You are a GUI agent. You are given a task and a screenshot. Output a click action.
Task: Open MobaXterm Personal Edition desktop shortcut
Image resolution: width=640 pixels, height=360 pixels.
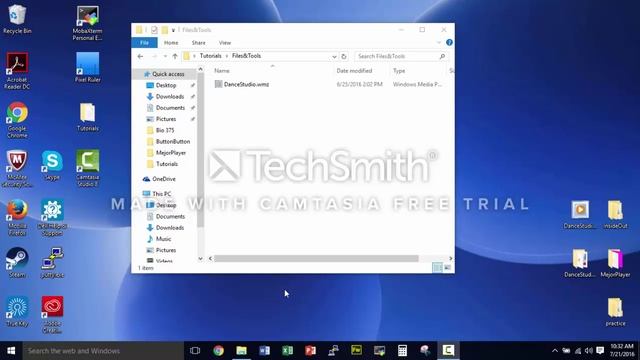[x=87, y=23]
